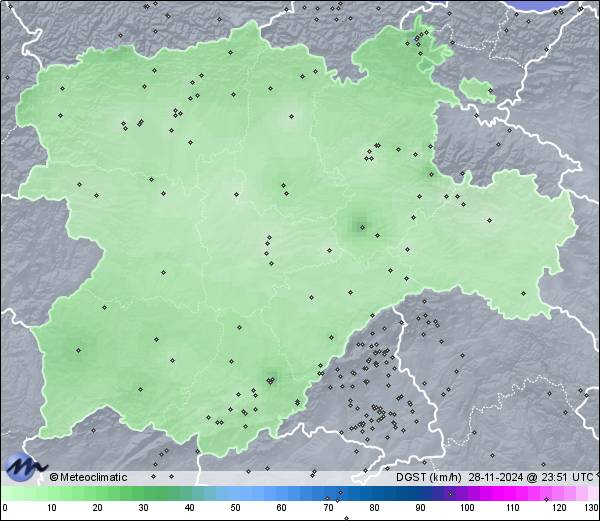Viewport: 600px width, 521px height.
Task: Select the station marker inside the small detached green enclave
Action: (491, 91)
